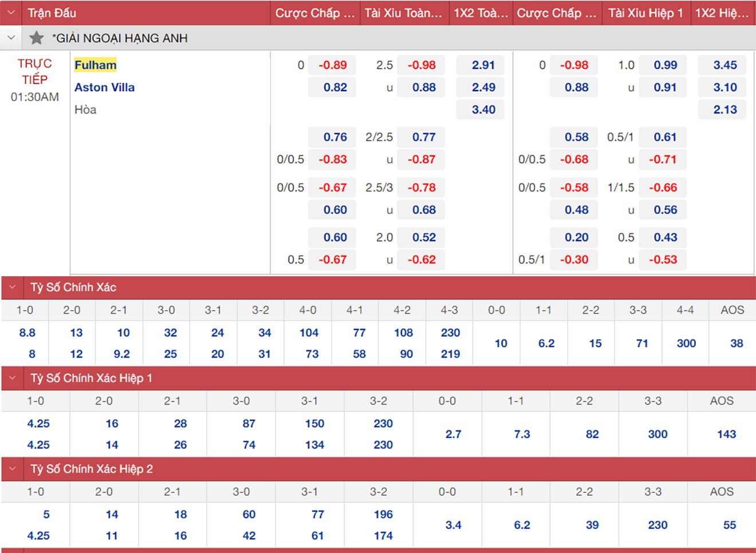The width and height of the screenshot is (756, 553).
Task: Pick Aston Villa full-time 1X2 odds 2.49
Action: (x=483, y=87)
